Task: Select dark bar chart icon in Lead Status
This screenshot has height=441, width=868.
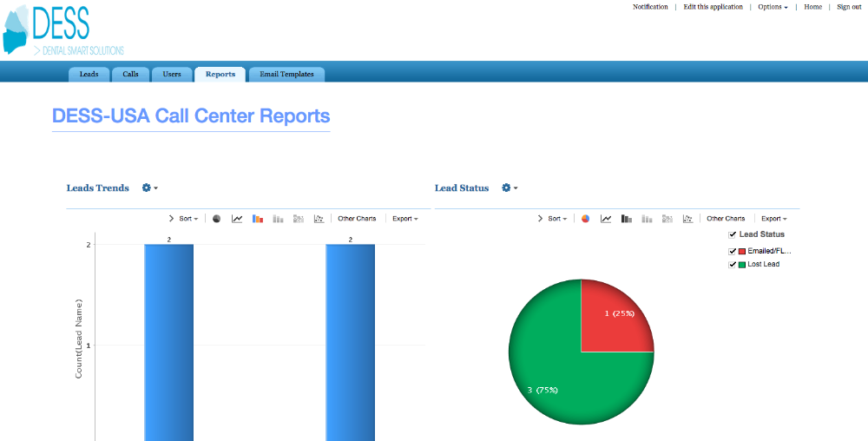Action: (x=627, y=219)
